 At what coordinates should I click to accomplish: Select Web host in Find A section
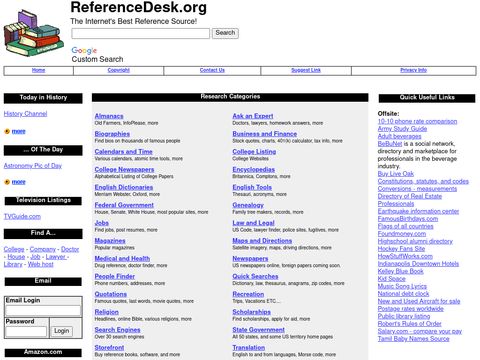[x=40, y=264]
